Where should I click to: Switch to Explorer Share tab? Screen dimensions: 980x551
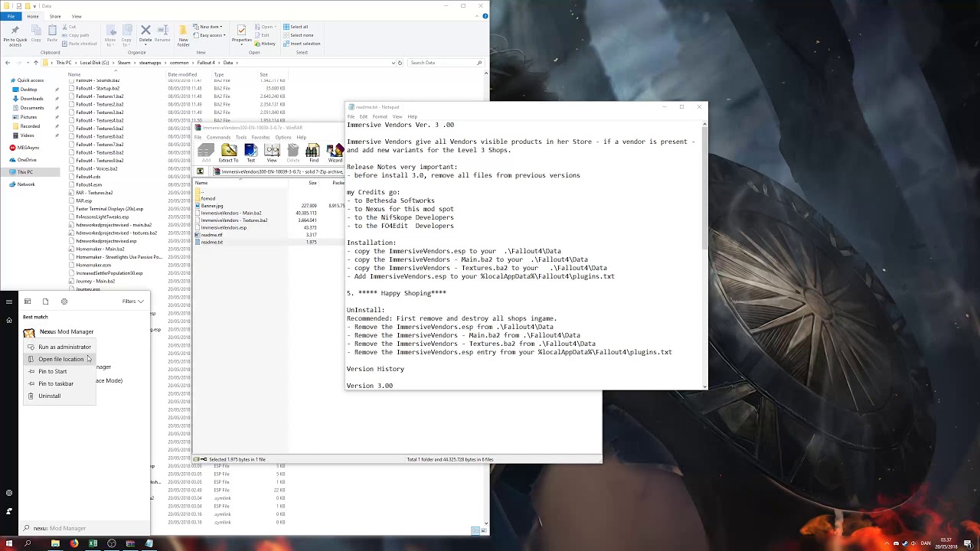point(55,16)
